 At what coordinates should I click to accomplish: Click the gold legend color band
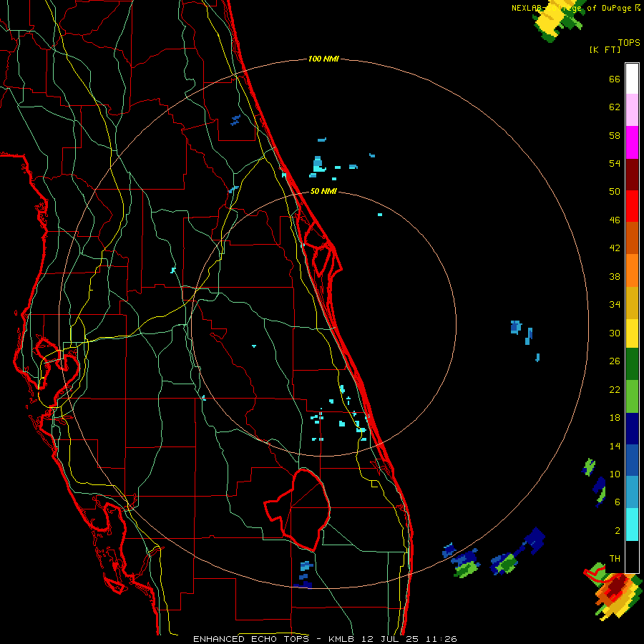632,303
